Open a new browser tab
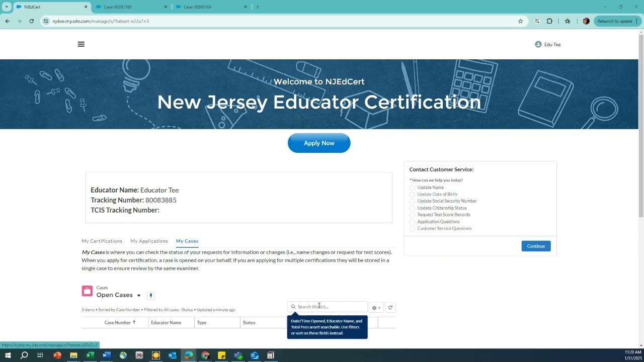The width and height of the screenshot is (644, 362). (x=258, y=7)
